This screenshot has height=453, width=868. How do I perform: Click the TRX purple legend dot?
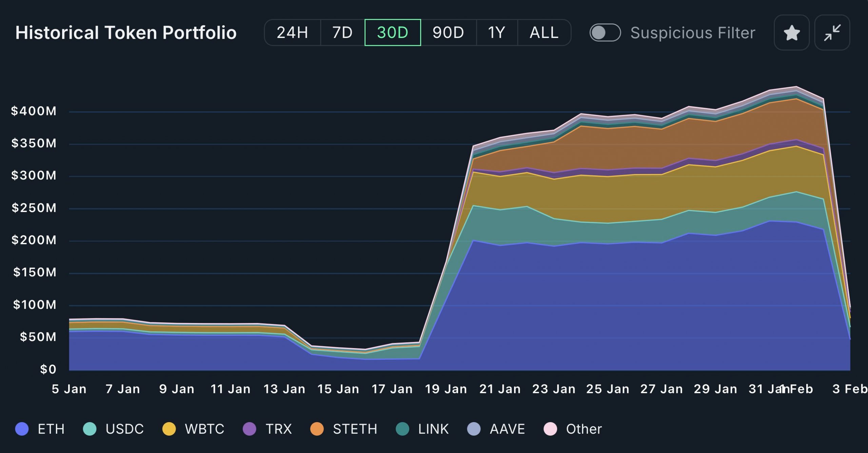point(250,429)
